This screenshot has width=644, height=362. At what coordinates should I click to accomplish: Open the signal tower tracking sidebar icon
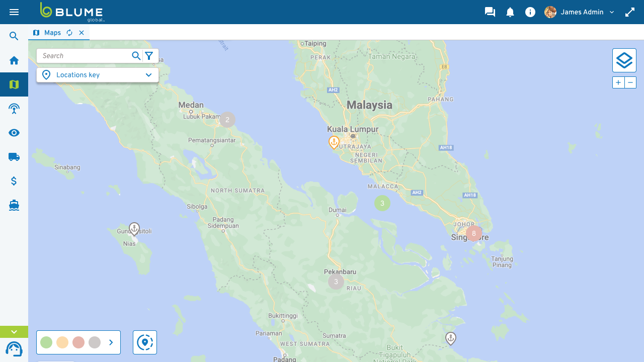point(14,109)
